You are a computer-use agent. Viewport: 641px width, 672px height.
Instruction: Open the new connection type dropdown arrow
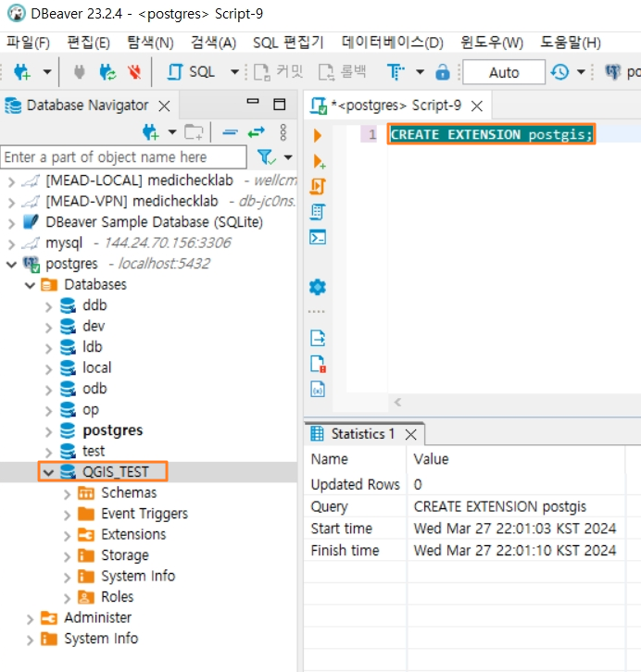(47, 72)
